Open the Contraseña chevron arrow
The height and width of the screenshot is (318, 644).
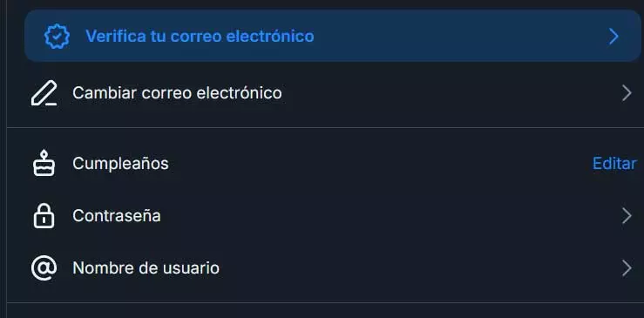[627, 216]
